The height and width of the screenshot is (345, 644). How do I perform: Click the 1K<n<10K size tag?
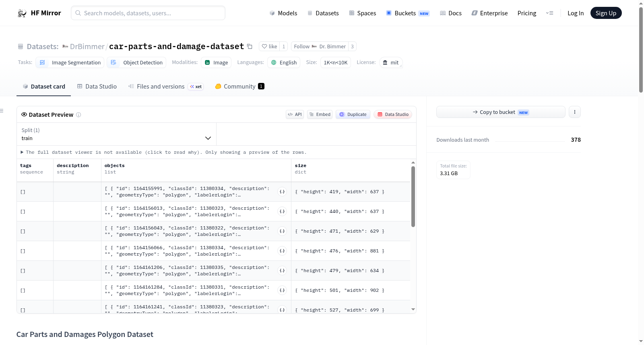[336, 62]
